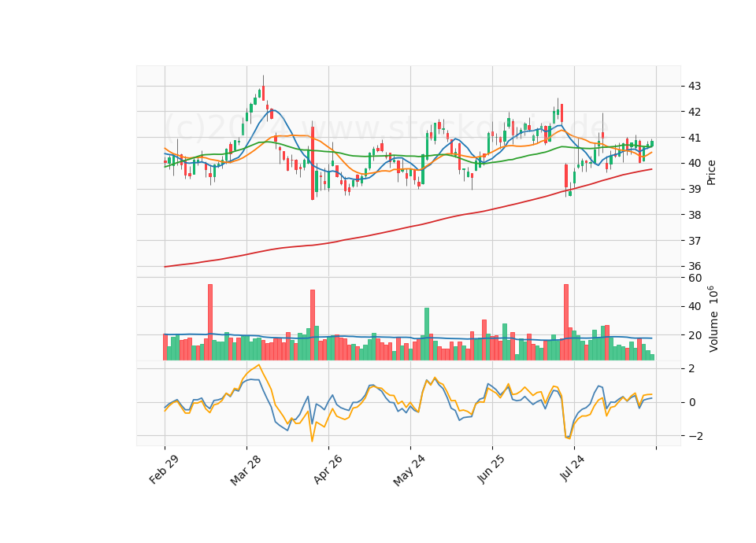This screenshot has height=543, width=756.
Task: Click the tall red volume bar in mid-March
Action: [x=210, y=323]
